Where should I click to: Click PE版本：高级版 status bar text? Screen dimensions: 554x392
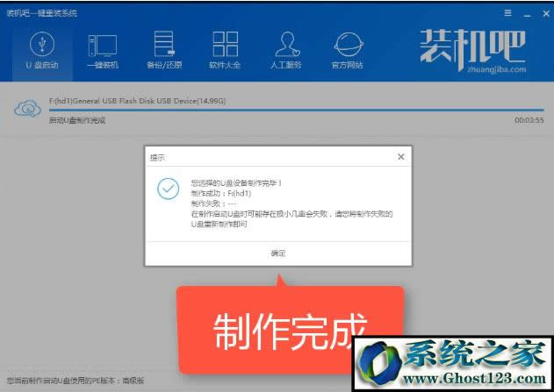(x=76, y=381)
